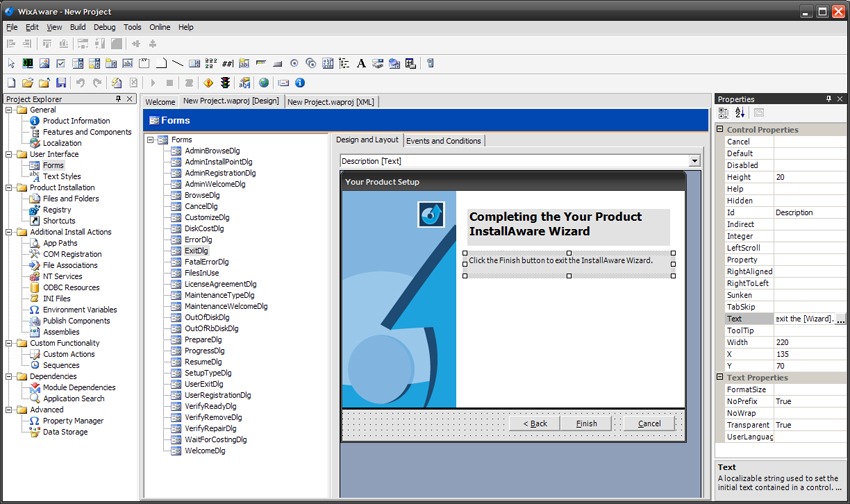The height and width of the screenshot is (504, 850).
Task: Run the build with the play icon
Action: point(153,83)
